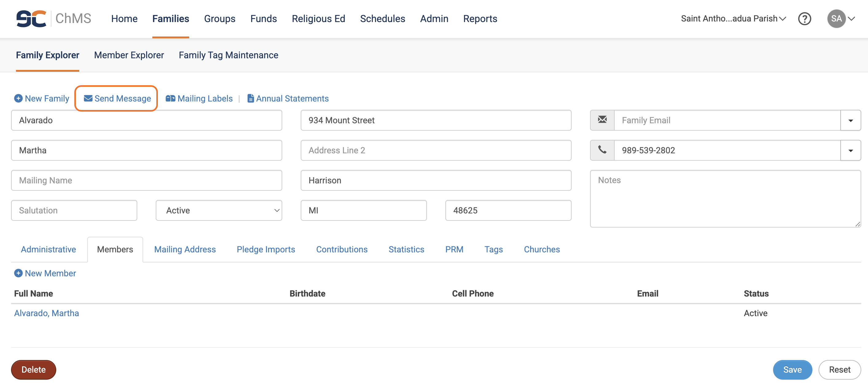This screenshot has height=387, width=868.
Task: Click the envelope icon beside Family Email
Action: tap(602, 120)
